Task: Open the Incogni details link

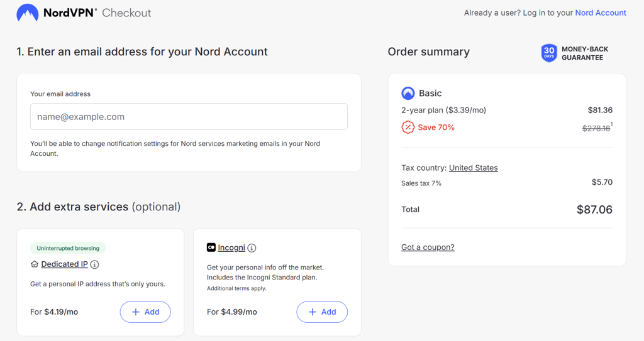Action: pos(231,247)
